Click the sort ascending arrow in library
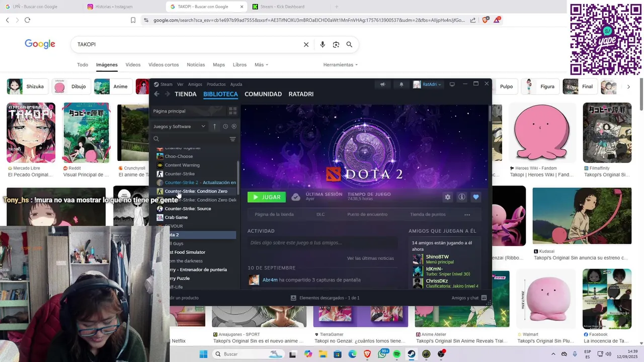This screenshot has height=362, width=644. (x=214, y=127)
